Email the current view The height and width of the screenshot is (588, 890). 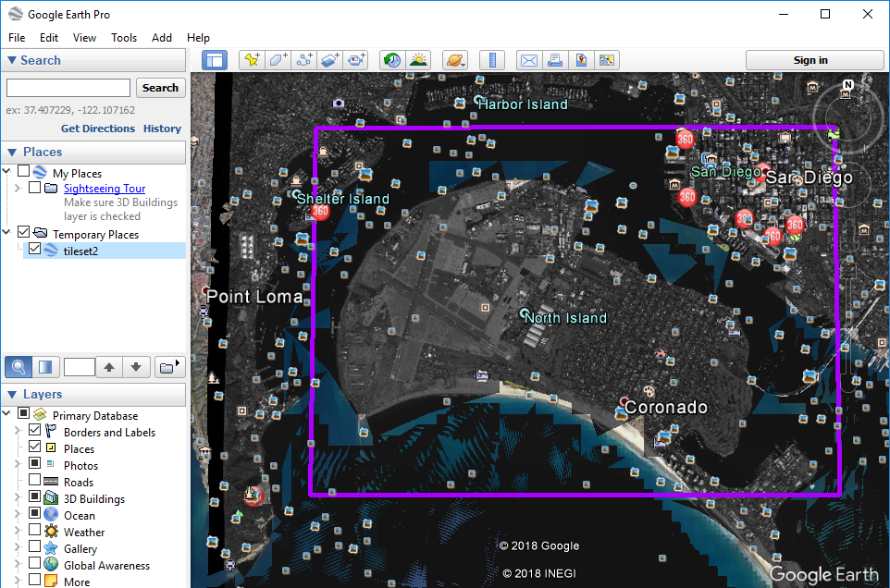[529, 60]
